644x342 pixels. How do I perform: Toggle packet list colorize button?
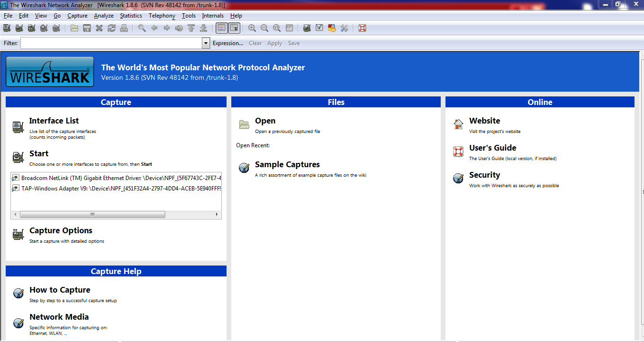(x=221, y=28)
